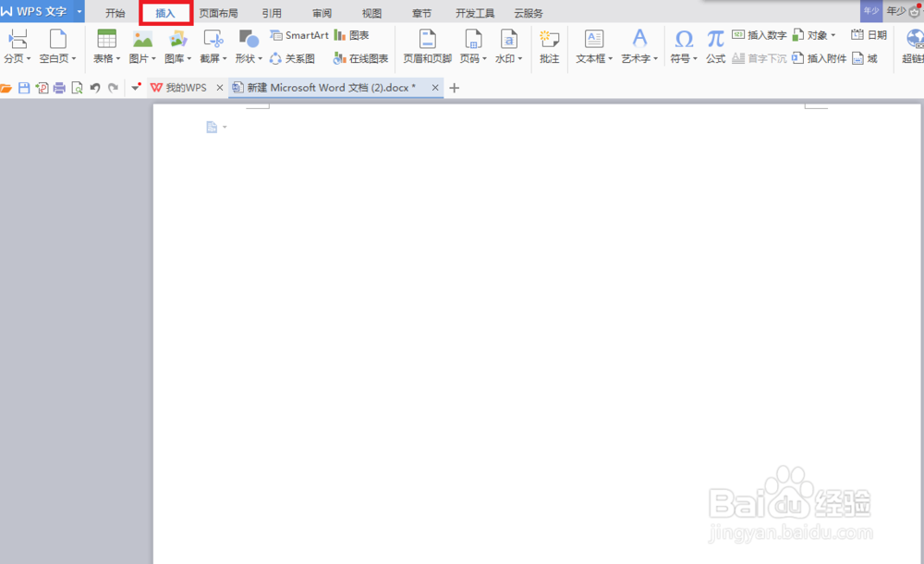Expand the 表格 dropdown arrow
This screenshot has width=924, height=564.
(118, 58)
